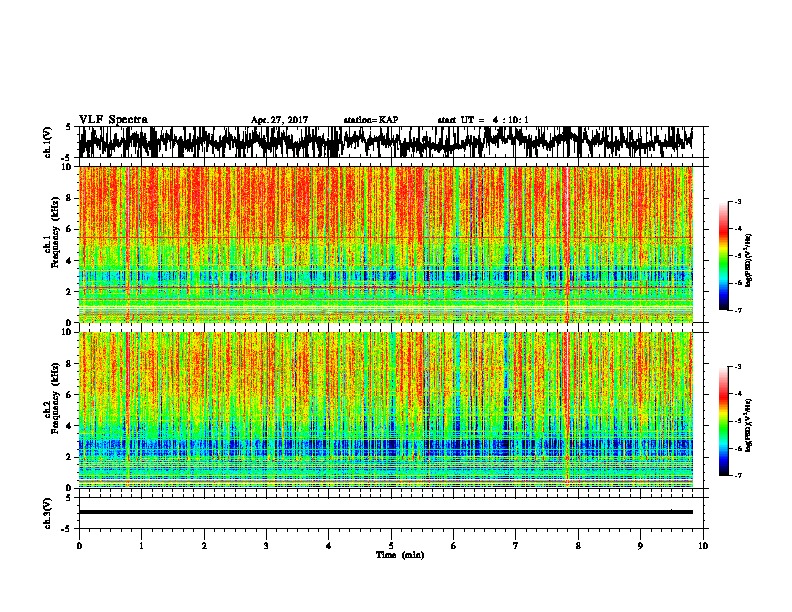
Task: Click the time axis tick label '3'
Action: (x=266, y=546)
